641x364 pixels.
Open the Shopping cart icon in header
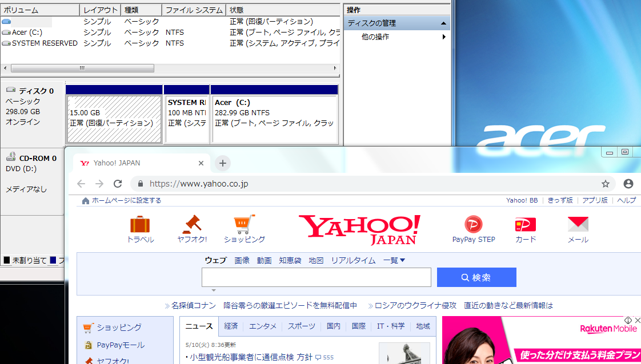pos(244,224)
